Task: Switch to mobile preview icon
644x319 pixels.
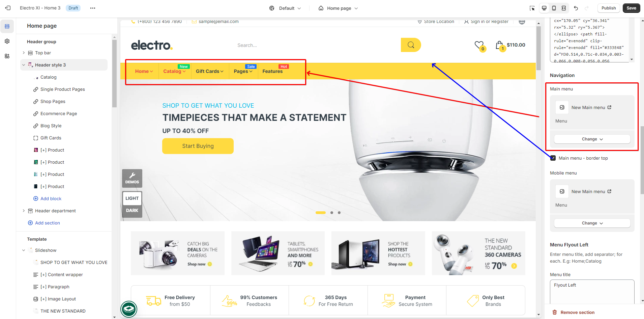Action: 554,8
